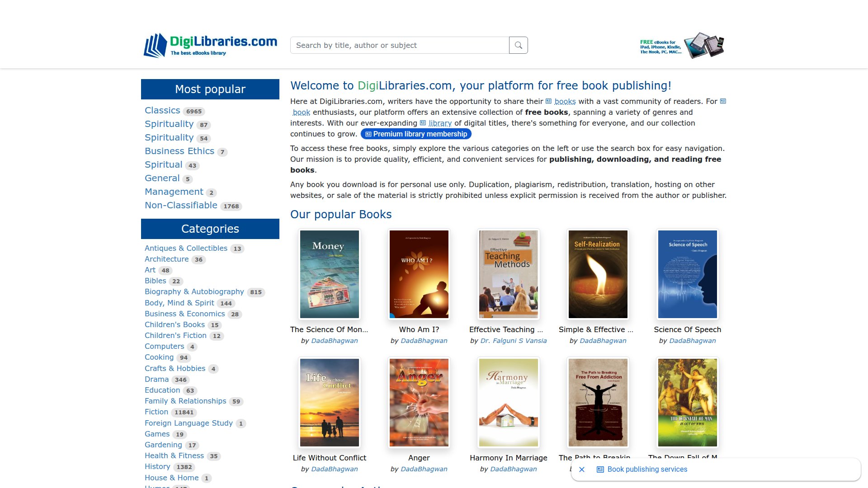Open Spirituality category with 87 books

point(169,124)
